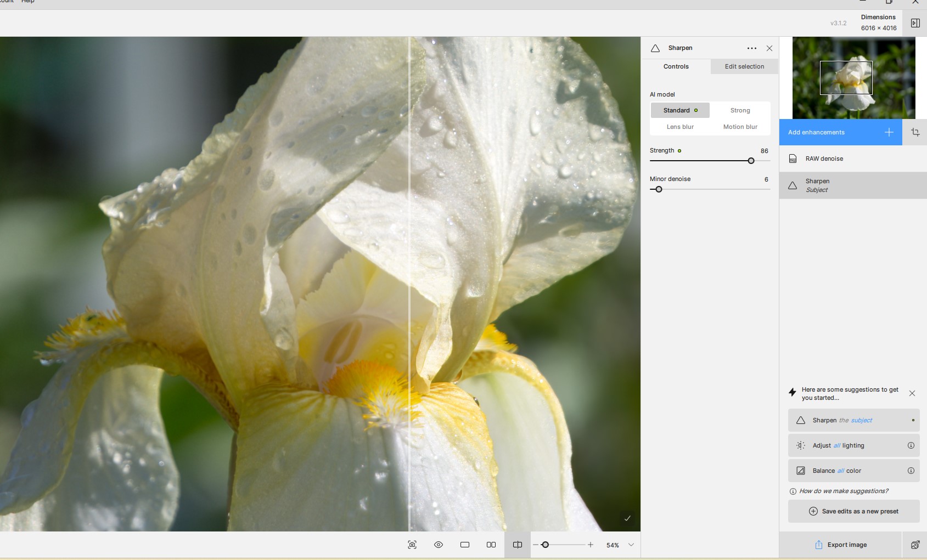The image size is (927, 560).
Task: Switch to the Edit selection tab
Action: (744, 66)
